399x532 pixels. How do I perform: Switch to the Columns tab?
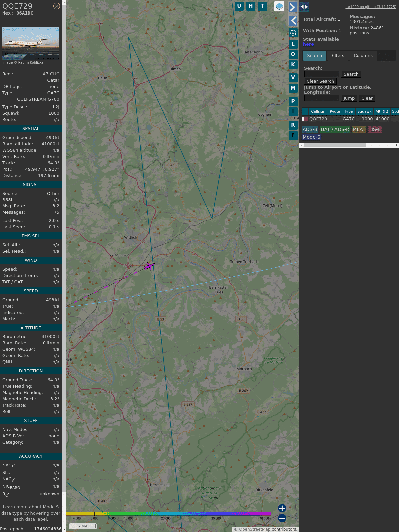pos(363,56)
